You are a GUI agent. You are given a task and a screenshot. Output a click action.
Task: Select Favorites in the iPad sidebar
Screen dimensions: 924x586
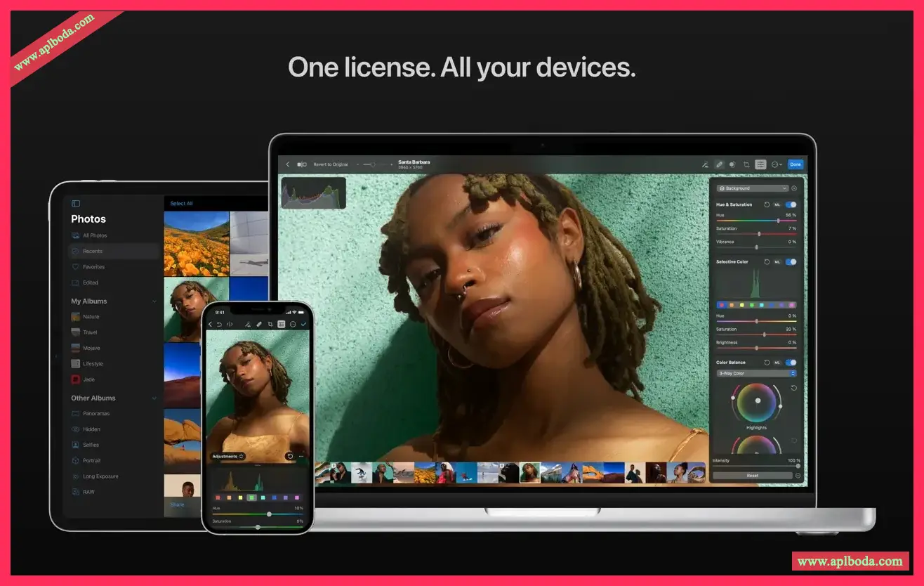[x=93, y=267]
